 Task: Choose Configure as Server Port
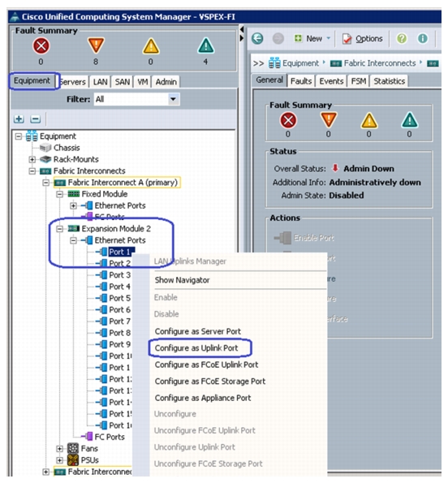pos(198,331)
